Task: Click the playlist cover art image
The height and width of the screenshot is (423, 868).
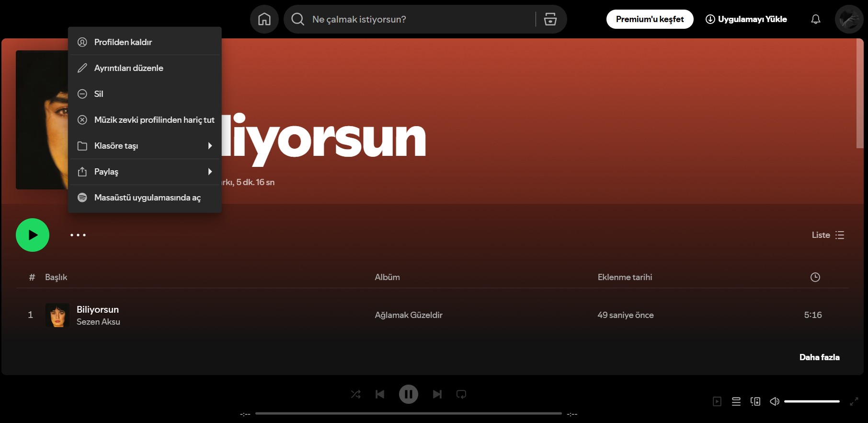Action: (42, 120)
